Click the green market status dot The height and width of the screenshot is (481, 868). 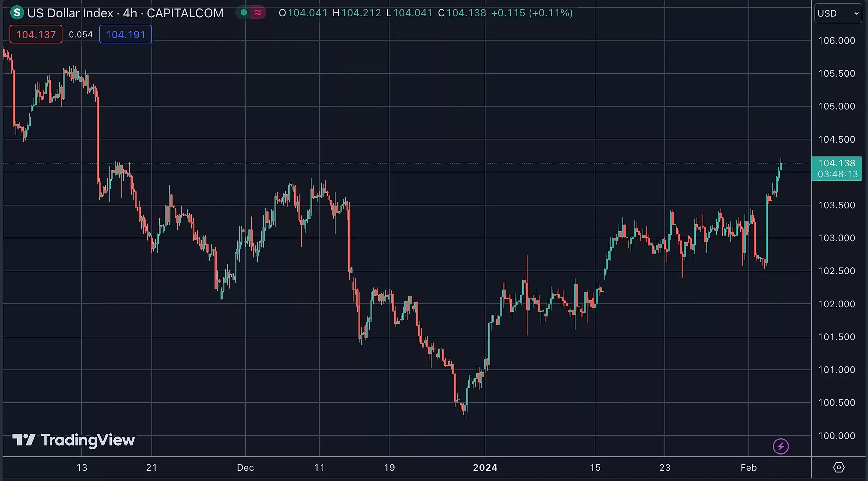coord(243,13)
